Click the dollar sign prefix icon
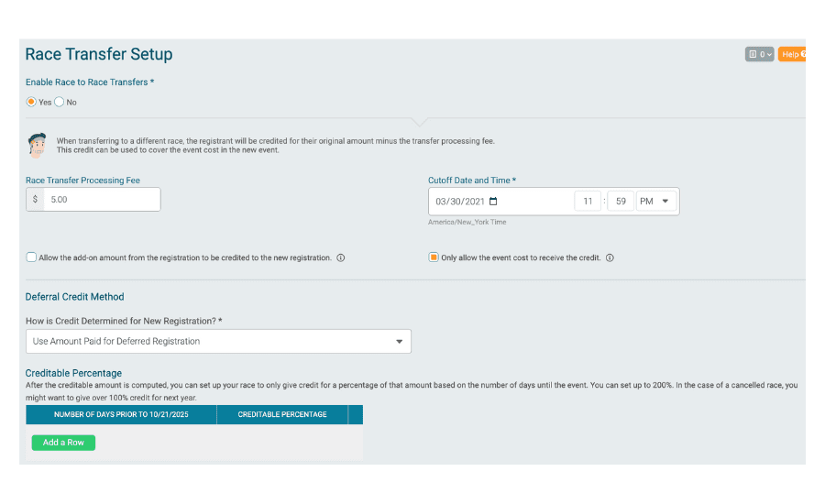The width and height of the screenshot is (825, 504). 35,200
